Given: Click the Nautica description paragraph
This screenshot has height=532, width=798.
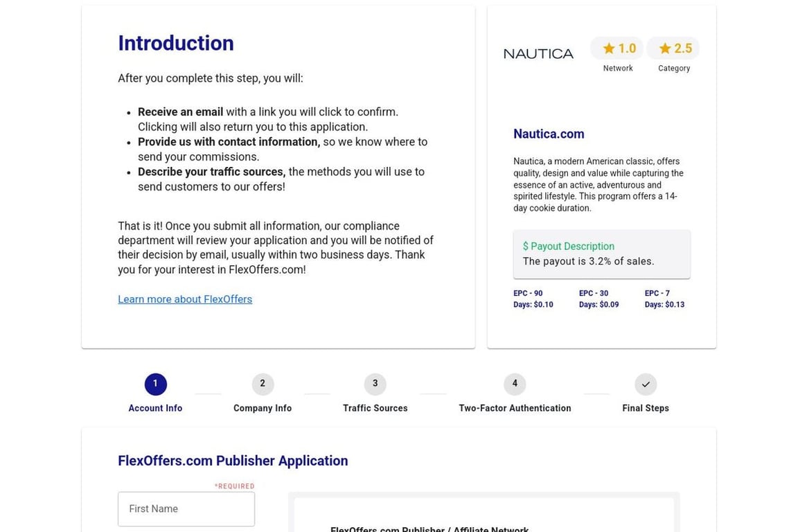Looking at the screenshot, I should [x=598, y=184].
